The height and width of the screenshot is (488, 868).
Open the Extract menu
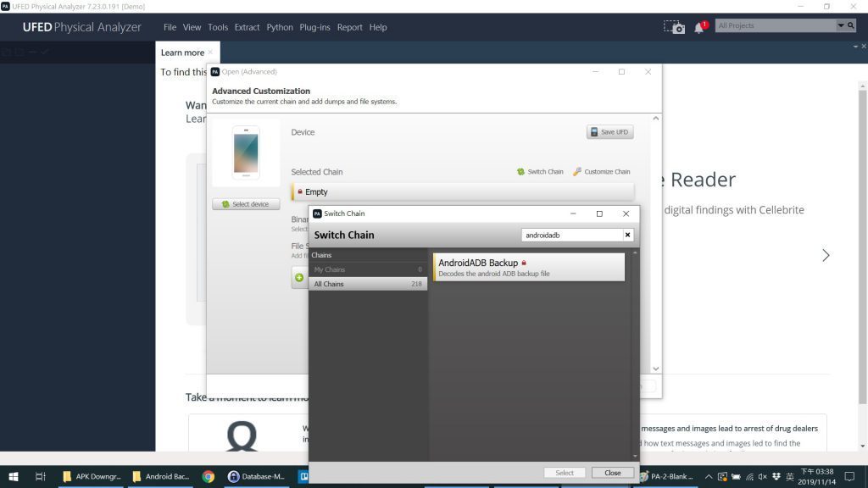click(247, 27)
